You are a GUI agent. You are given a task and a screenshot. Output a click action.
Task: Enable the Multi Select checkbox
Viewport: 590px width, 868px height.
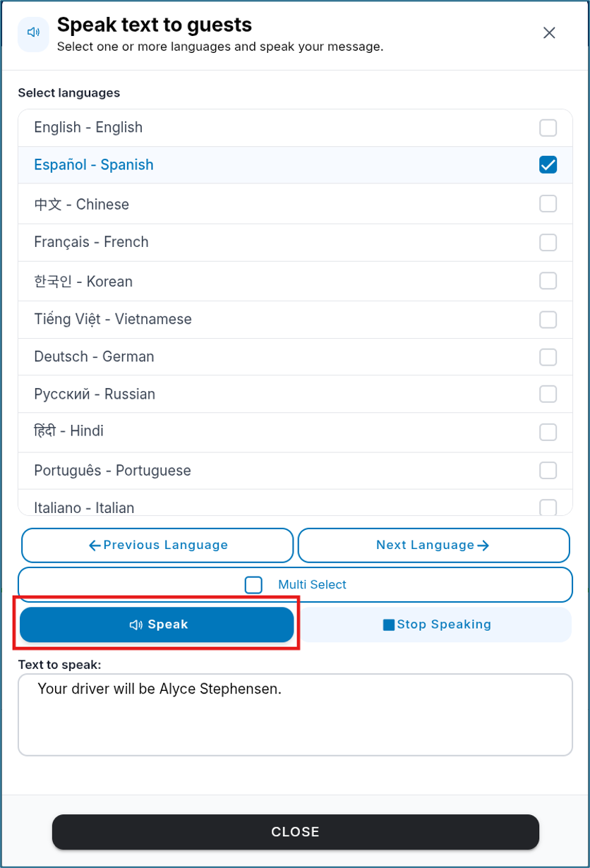[x=253, y=585]
